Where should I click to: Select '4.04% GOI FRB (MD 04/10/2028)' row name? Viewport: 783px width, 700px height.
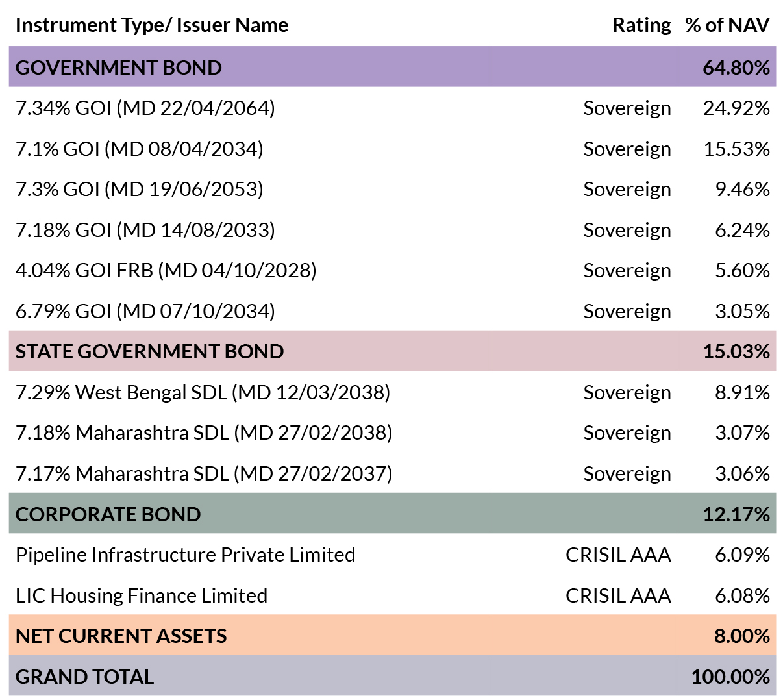[x=166, y=270]
